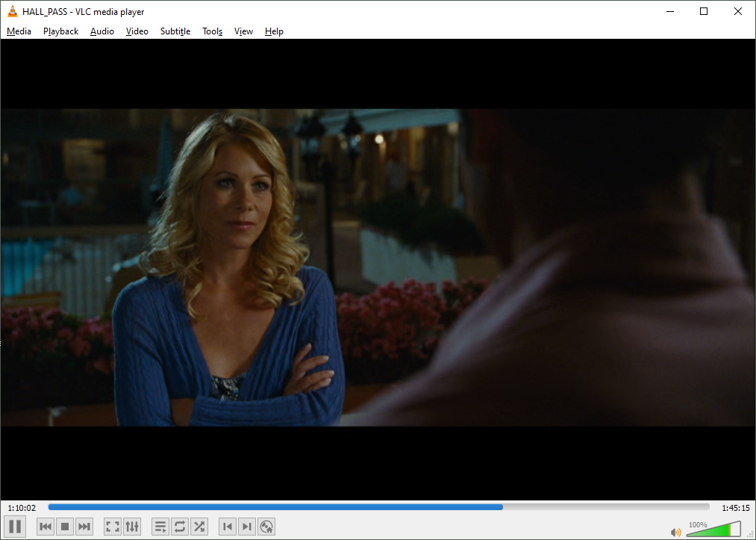Open the Tools menu

tap(212, 31)
